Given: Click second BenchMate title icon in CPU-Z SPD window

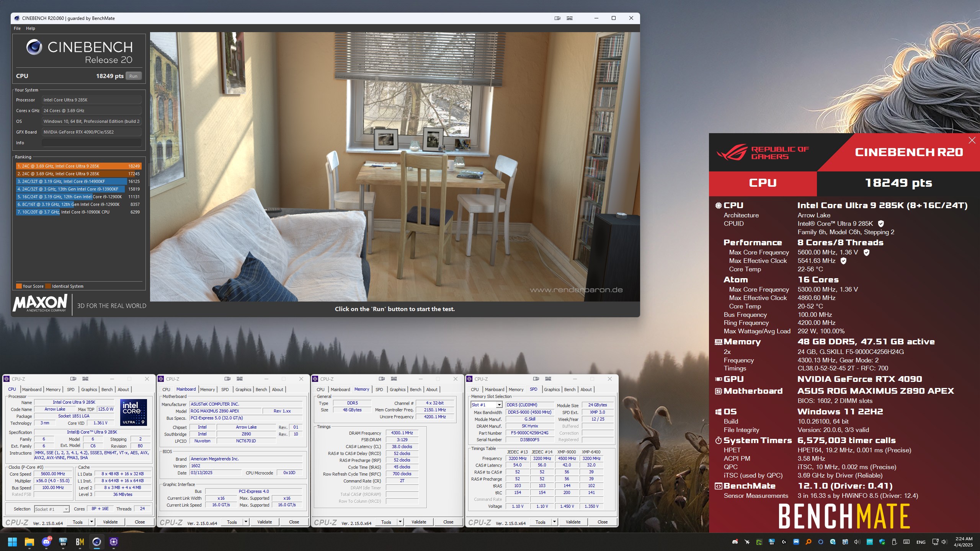Looking at the screenshot, I should [x=548, y=379].
